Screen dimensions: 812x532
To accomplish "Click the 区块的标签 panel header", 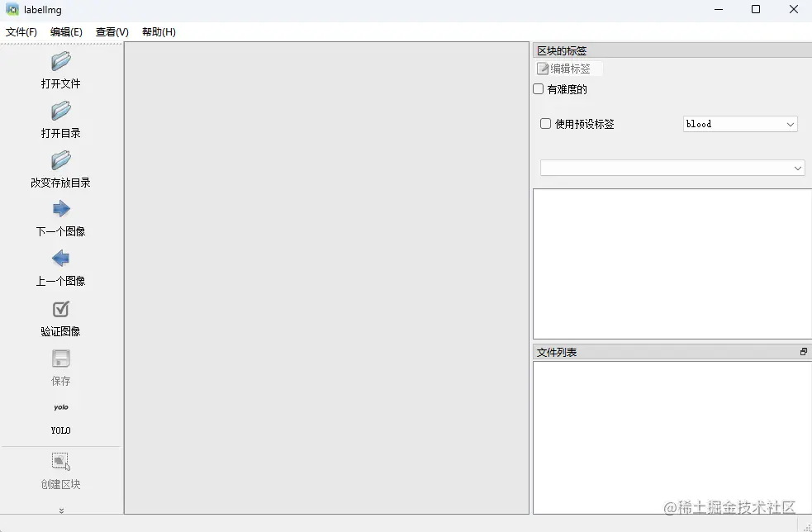I will pyautogui.click(x=672, y=50).
